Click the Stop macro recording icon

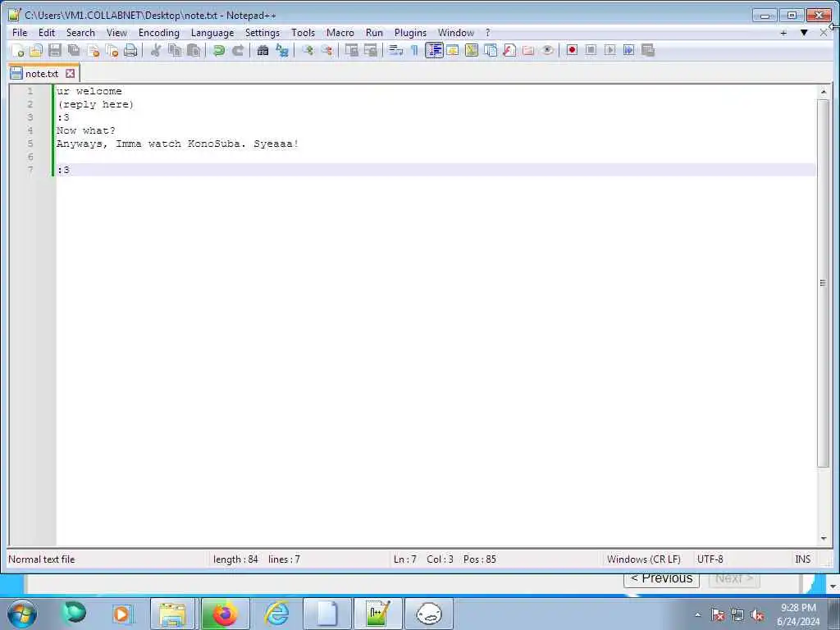591,50
